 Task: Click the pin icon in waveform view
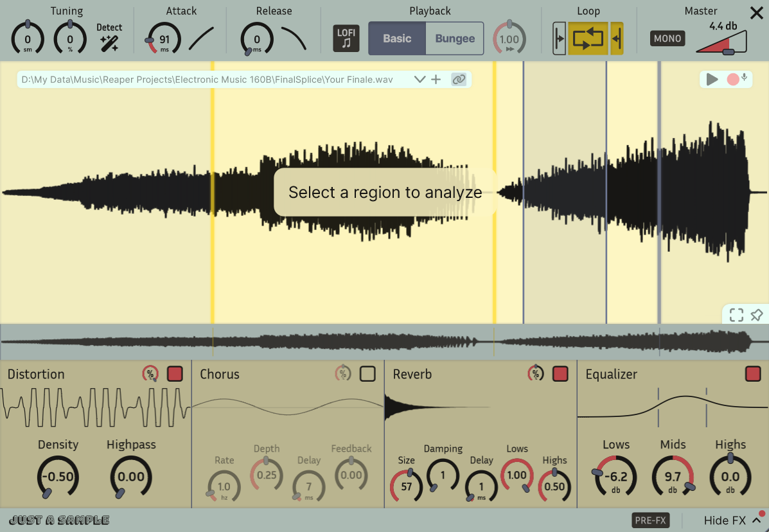click(756, 315)
